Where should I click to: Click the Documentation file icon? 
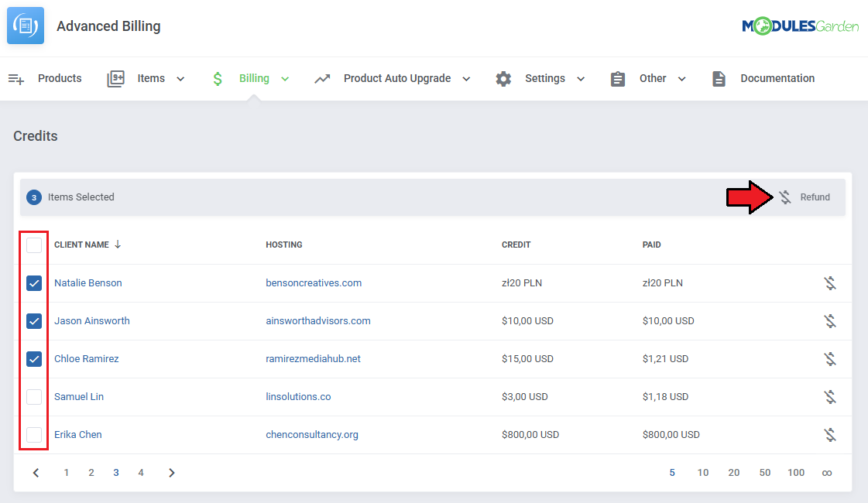click(719, 79)
